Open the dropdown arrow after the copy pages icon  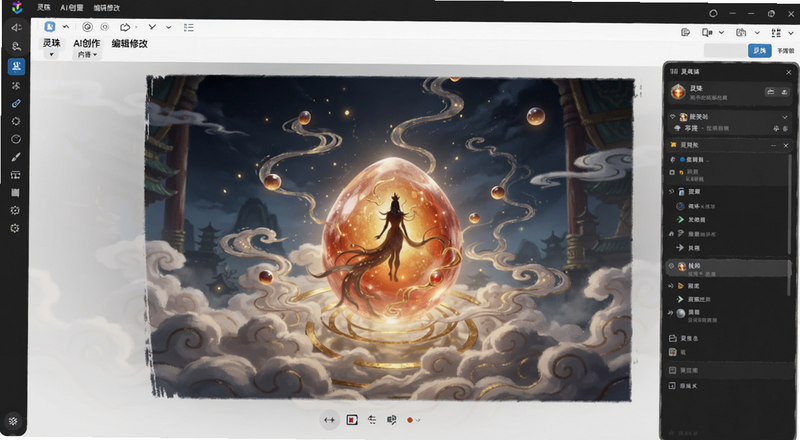tap(757, 33)
